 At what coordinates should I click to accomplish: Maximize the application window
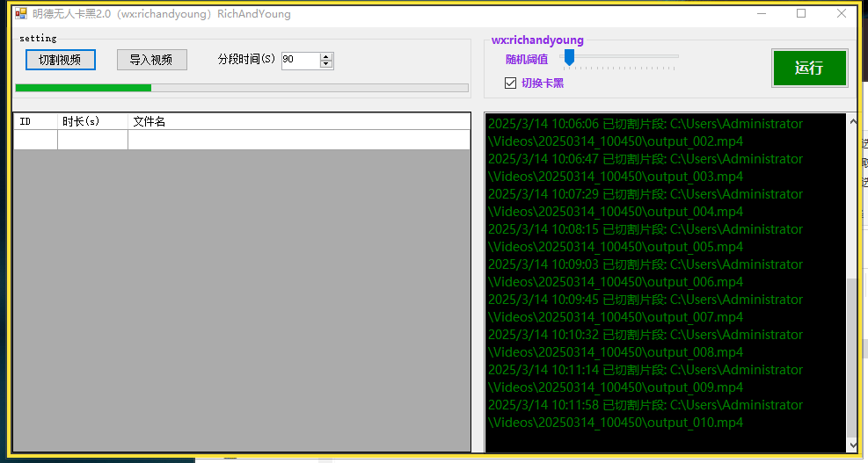pos(801,13)
